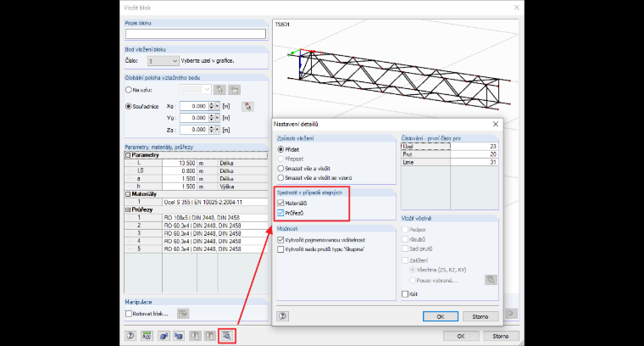Choose the Přidat insertion mode

[280, 149]
